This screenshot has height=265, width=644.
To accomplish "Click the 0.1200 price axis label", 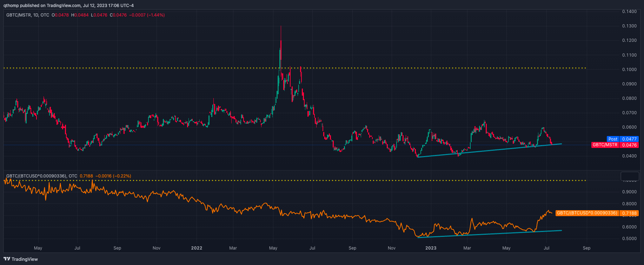I will tap(629, 40).
